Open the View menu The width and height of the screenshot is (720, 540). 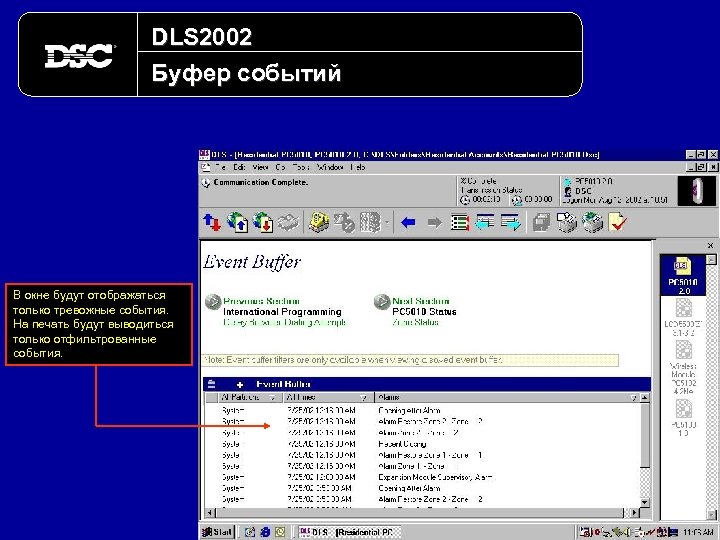click(260, 167)
